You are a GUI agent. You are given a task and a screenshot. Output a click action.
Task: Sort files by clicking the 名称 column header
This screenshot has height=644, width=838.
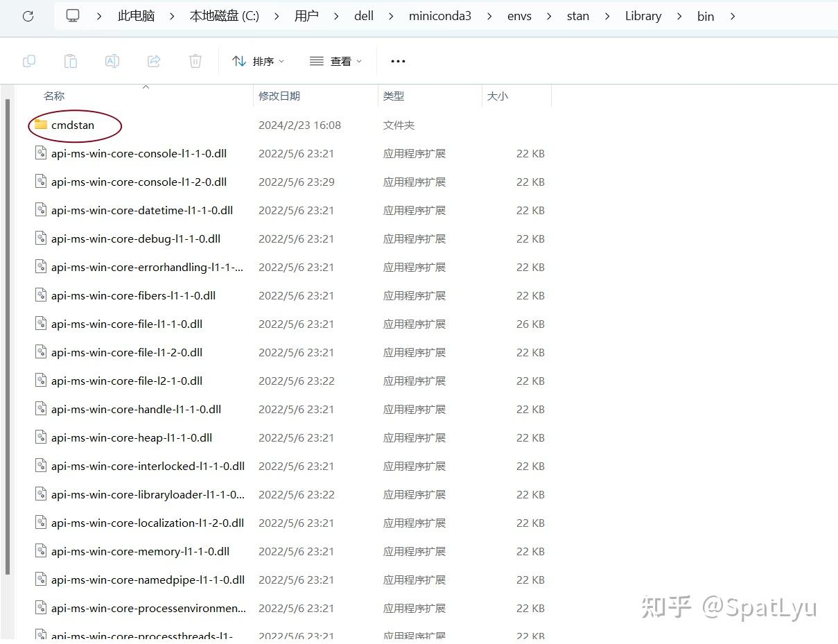(x=54, y=96)
